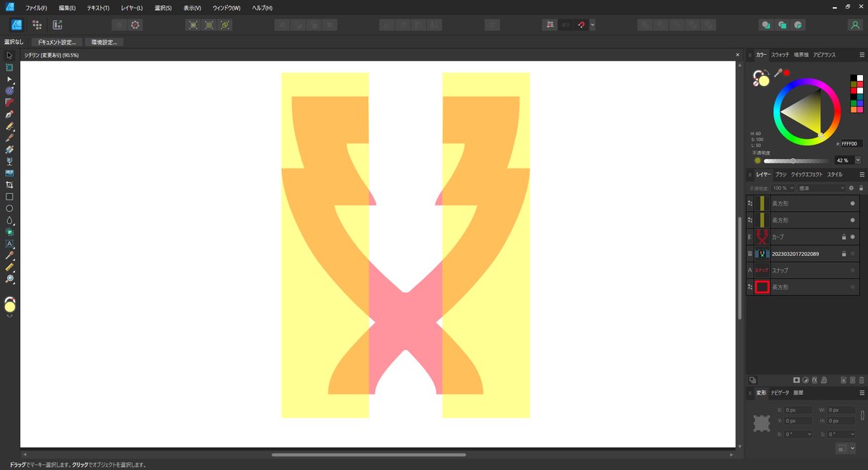Unlock the 2023032017202089 layer padlock

pyautogui.click(x=843, y=254)
